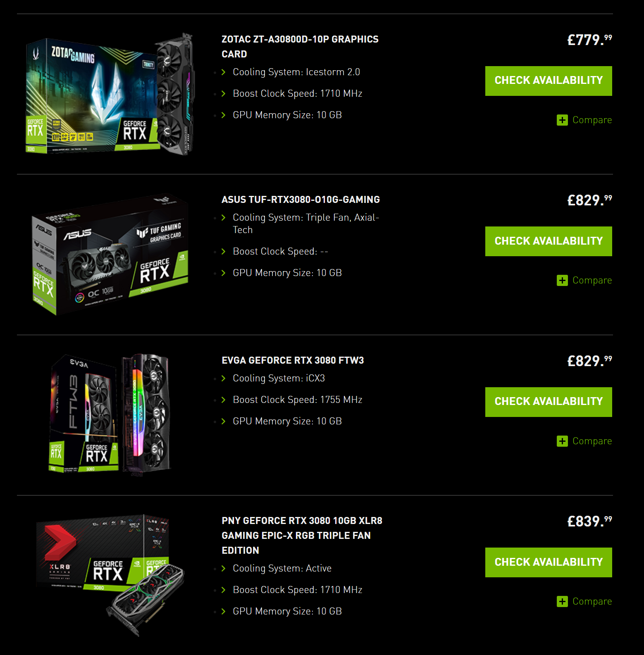
Task: Open PNY GeForce RTX 3080 XLR8 title
Action: pos(302,536)
